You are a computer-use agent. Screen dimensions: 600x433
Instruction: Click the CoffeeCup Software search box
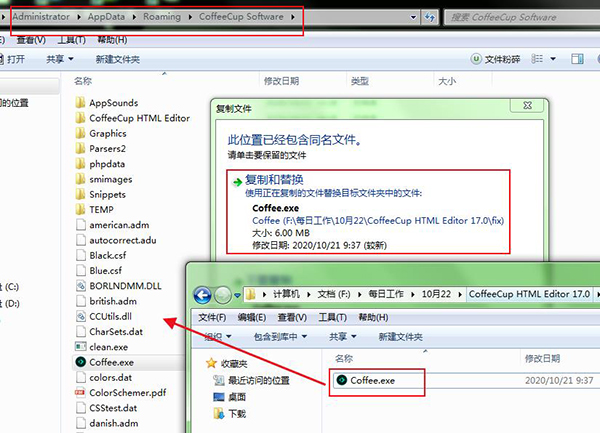point(520,17)
